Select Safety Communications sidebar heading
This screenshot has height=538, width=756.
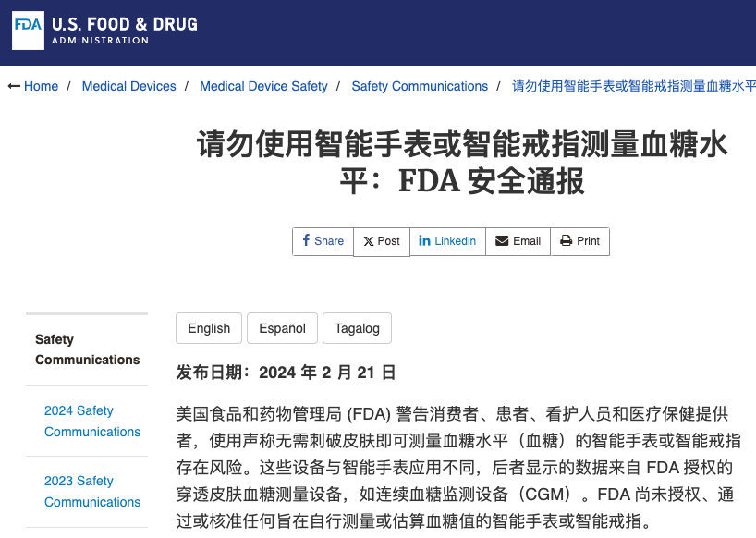87,349
